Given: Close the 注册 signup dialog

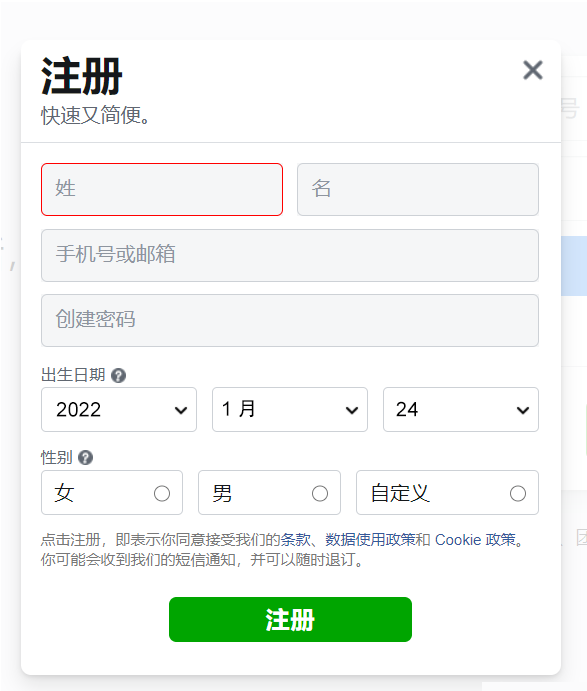Looking at the screenshot, I should 533,70.
